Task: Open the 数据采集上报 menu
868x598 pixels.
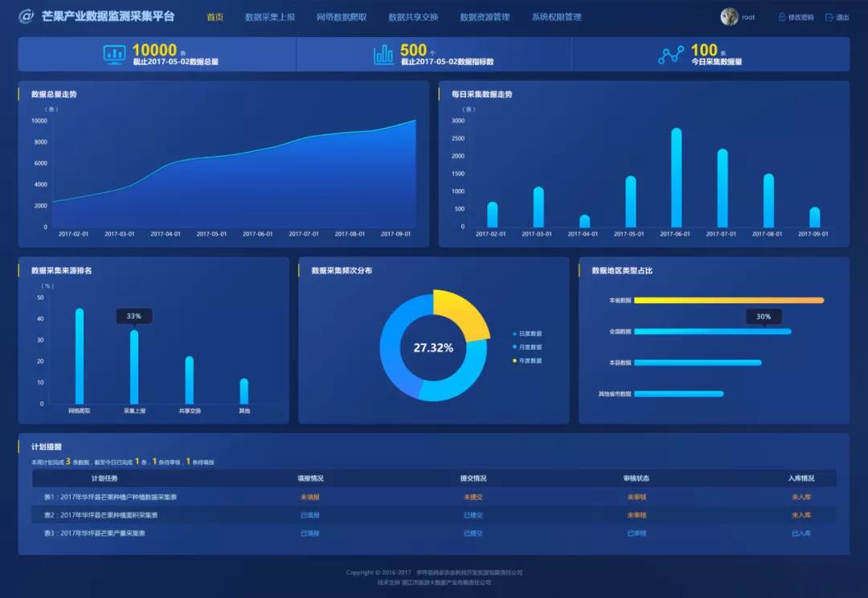Action: click(270, 17)
